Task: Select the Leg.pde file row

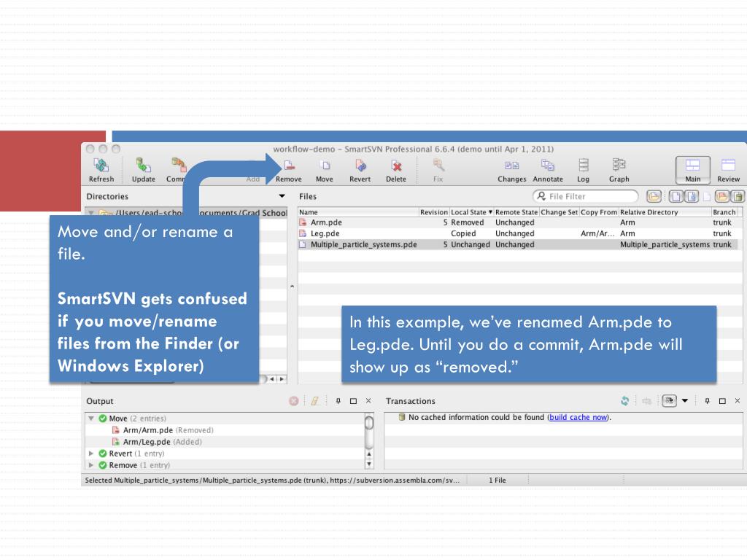Action: 519,233
